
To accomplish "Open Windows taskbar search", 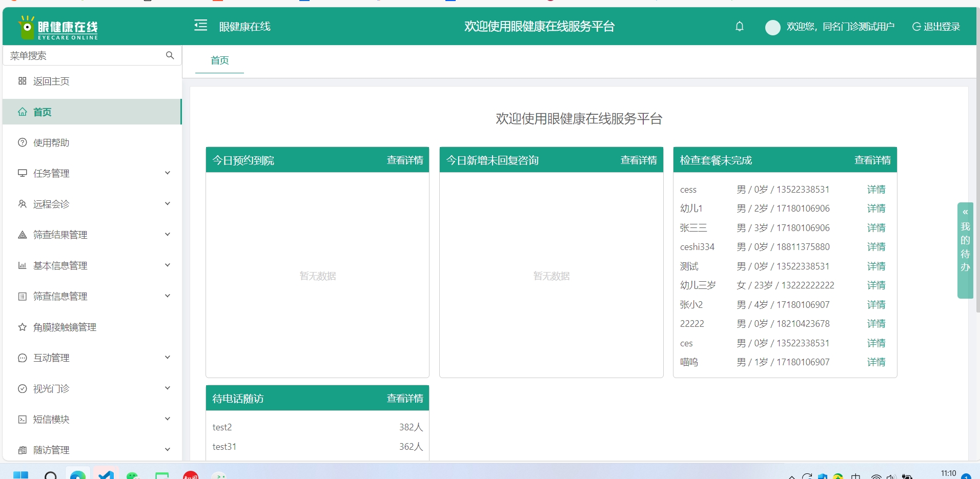I will point(50,475).
